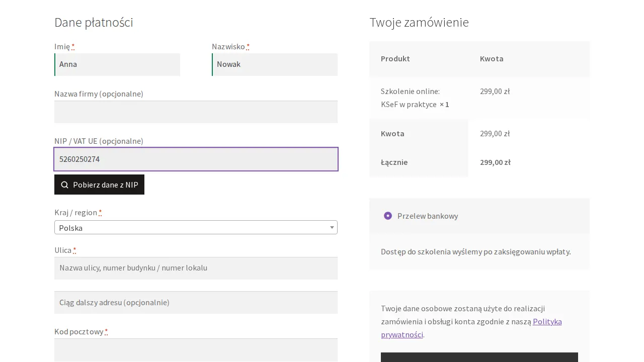The height and width of the screenshot is (362, 644).
Task: Open the Kraj / region dropdown arrow
Action: (x=332, y=227)
